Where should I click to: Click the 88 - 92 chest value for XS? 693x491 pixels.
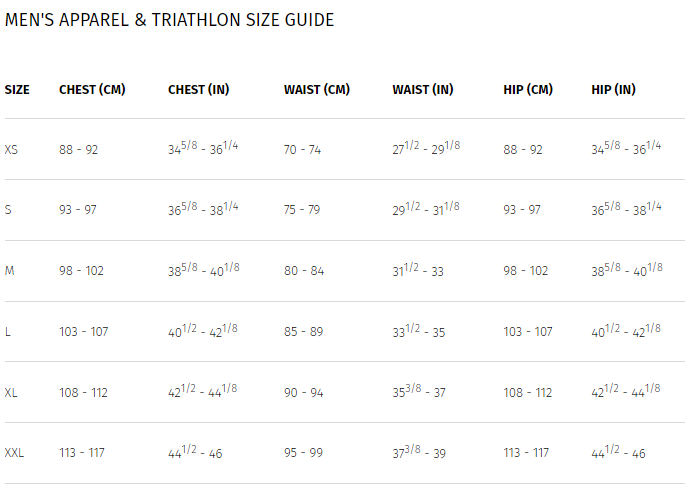click(79, 150)
